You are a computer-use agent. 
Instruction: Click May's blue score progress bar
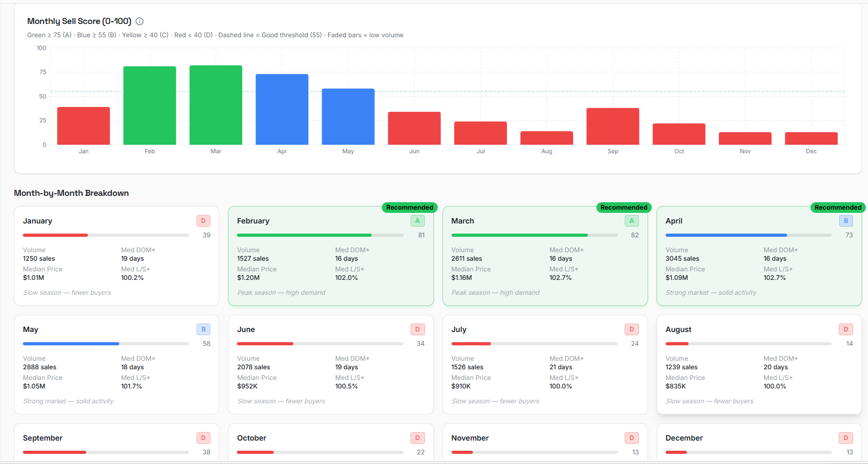coord(106,344)
